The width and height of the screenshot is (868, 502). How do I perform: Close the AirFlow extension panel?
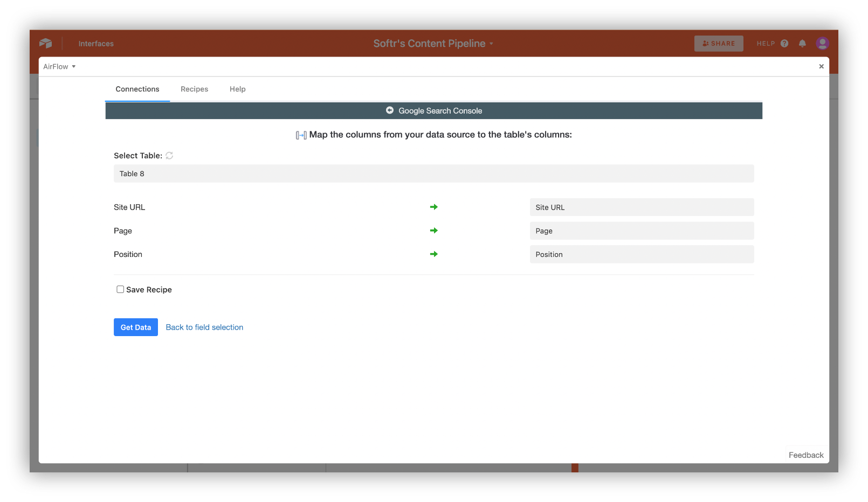click(x=821, y=66)
